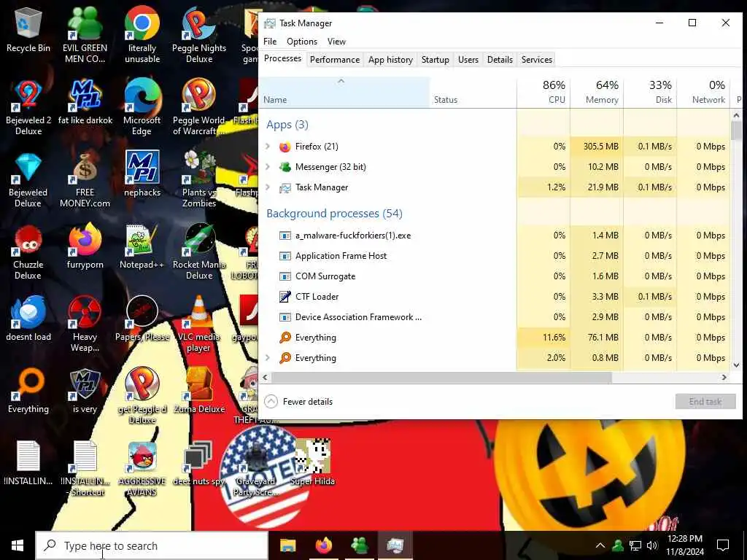Open File Explorer from the taskbar
Screen dimensions: 747x560
(x=287, y=545)
